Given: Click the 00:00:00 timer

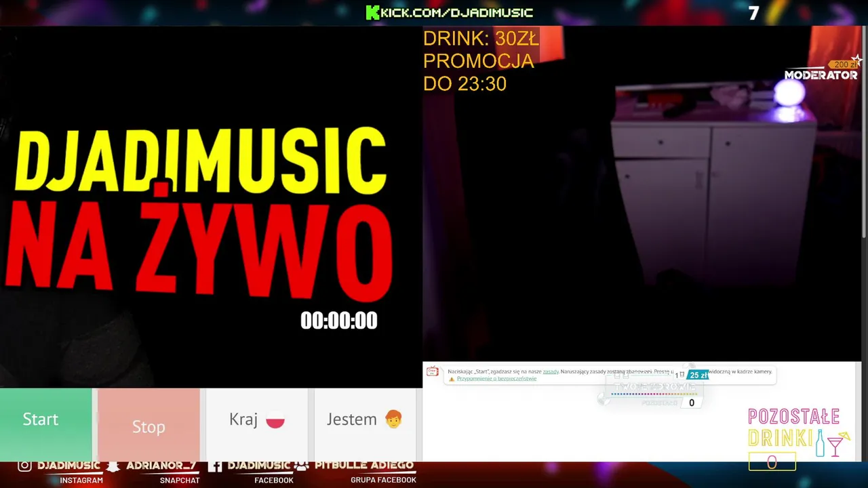Looking at the screenshot, I should click(339, 321).
